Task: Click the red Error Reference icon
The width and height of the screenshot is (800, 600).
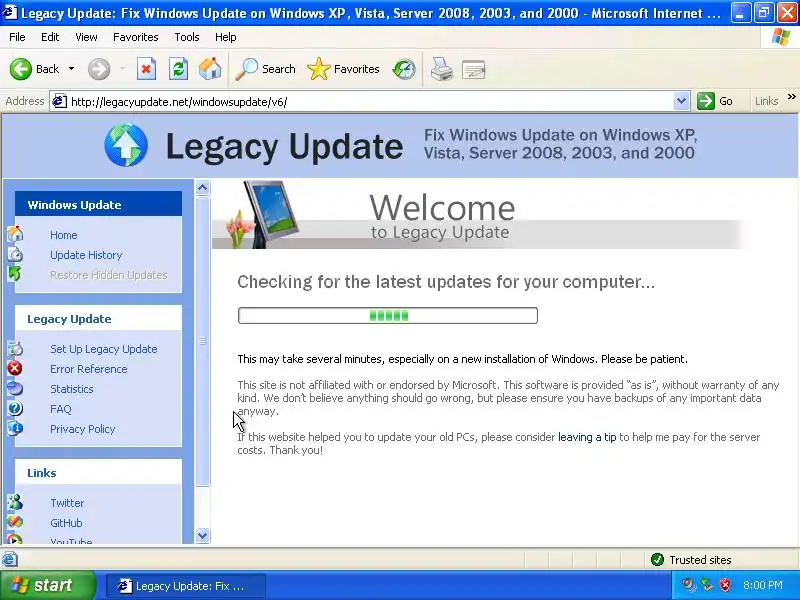Action: [x=15, y=368]
